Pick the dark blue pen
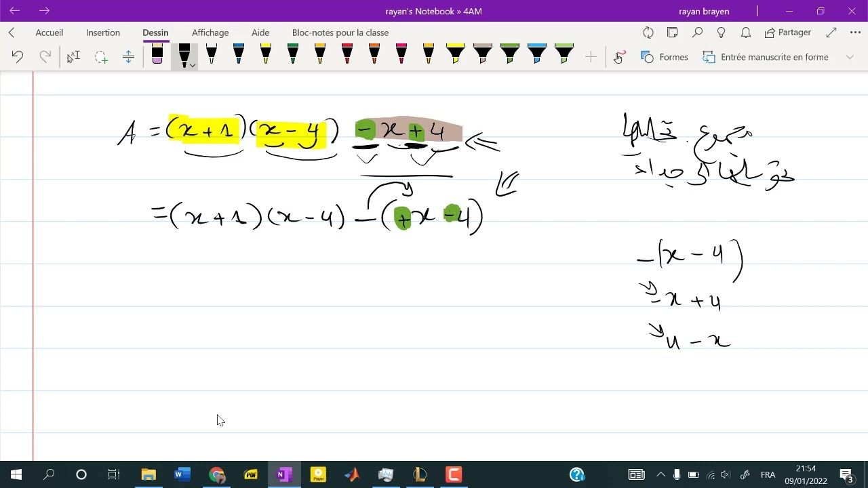The height and width of the screenshot is (488, 868). click(239, 54)
